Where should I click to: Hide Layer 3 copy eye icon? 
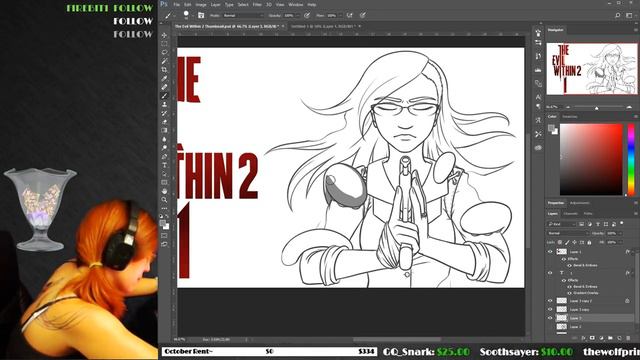coord(550,309)
